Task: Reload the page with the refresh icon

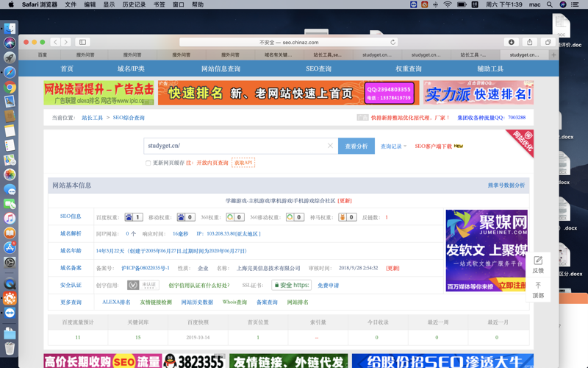Action: coord(392,42)
